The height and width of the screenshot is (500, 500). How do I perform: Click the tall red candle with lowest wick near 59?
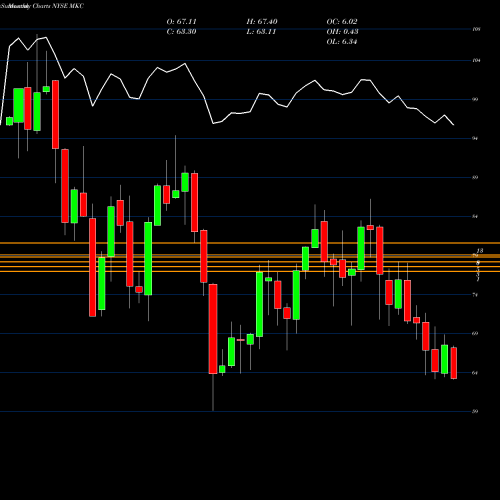coord(213,329)
